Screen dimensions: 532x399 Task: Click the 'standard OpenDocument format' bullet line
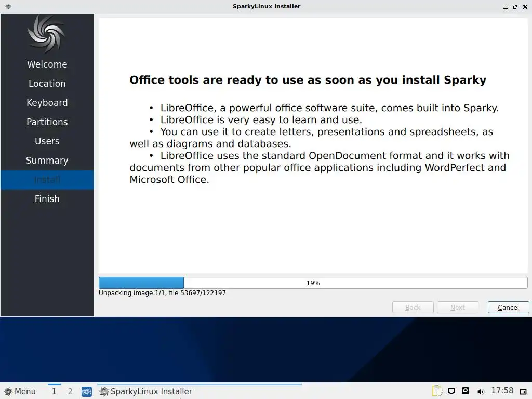click(x=320, y=168)
